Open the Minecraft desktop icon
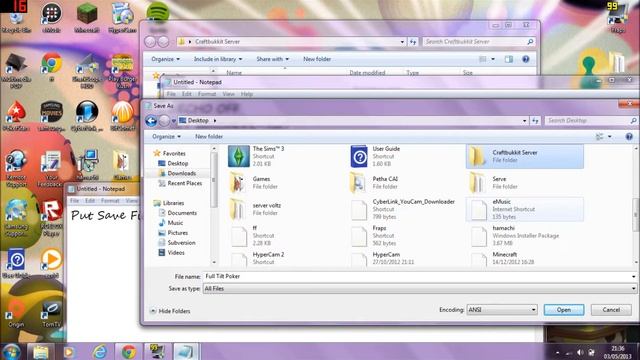Image resolution: width=640 pixels, height=360 pixels. pos(87,19)
